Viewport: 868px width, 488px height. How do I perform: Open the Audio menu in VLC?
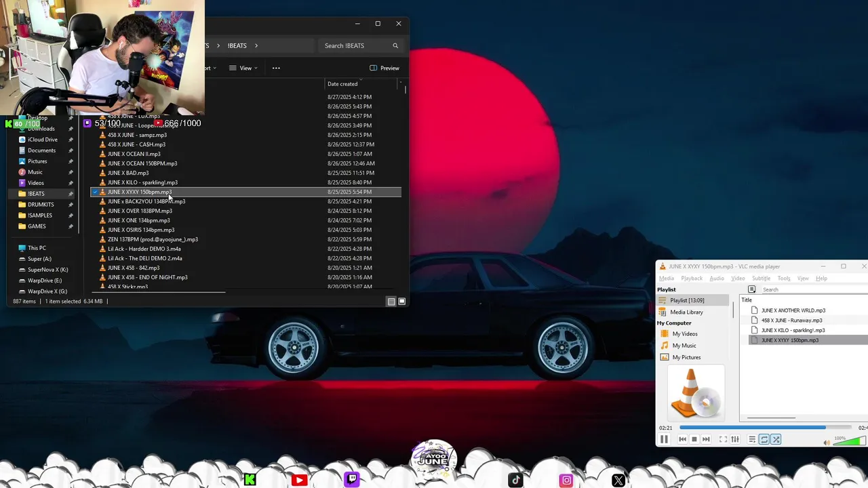click(x=717, y=279)
